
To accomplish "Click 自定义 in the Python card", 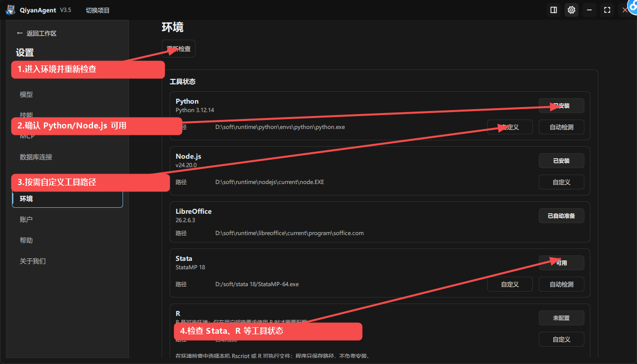I will click(x=510, y=127).
